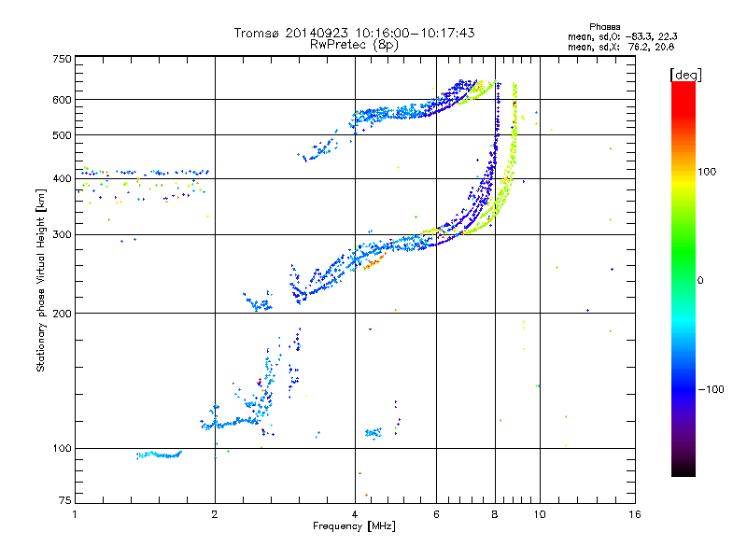Click the plot title 'Tromsø 20140923 10:16:00-10:17:43'
Screen dimensions: 747x560
click(354, 33)
